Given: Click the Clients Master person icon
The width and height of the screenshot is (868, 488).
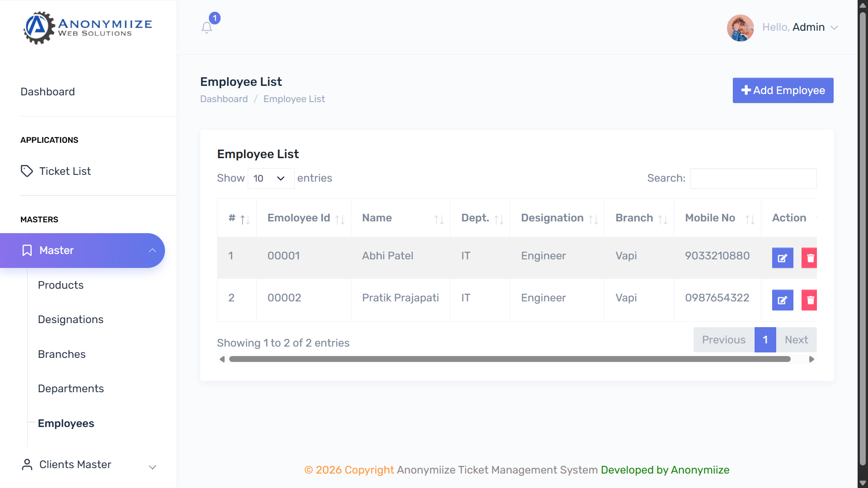Looking at the screenshot, I should (x=27, y=465).
